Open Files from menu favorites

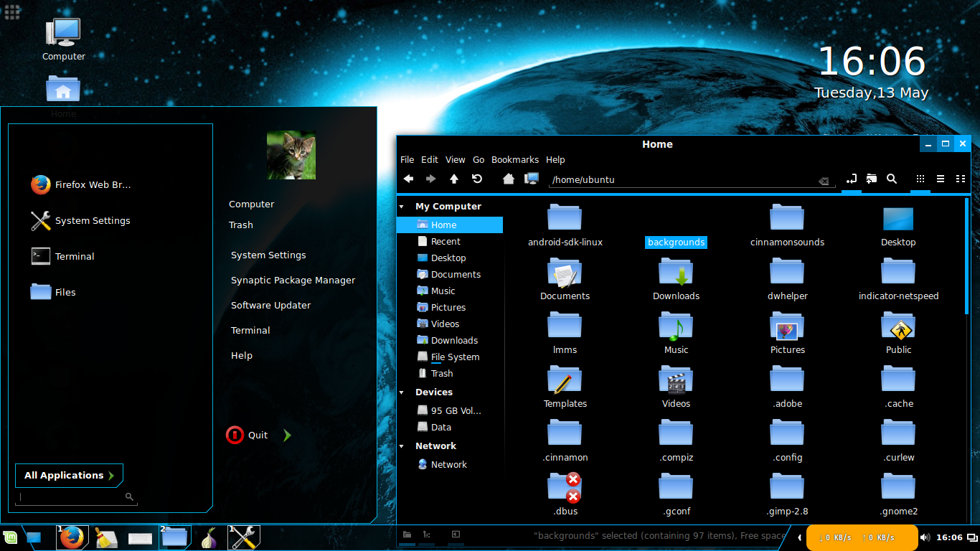click(53, 293)
